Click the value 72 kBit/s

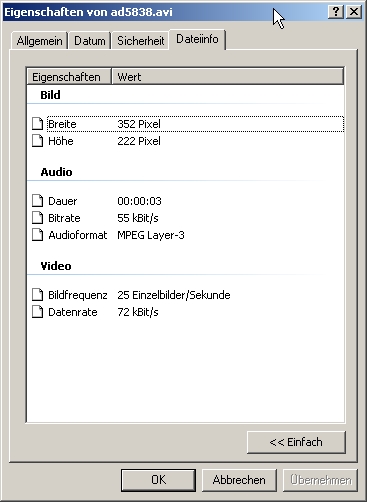[x=138, y=312]
